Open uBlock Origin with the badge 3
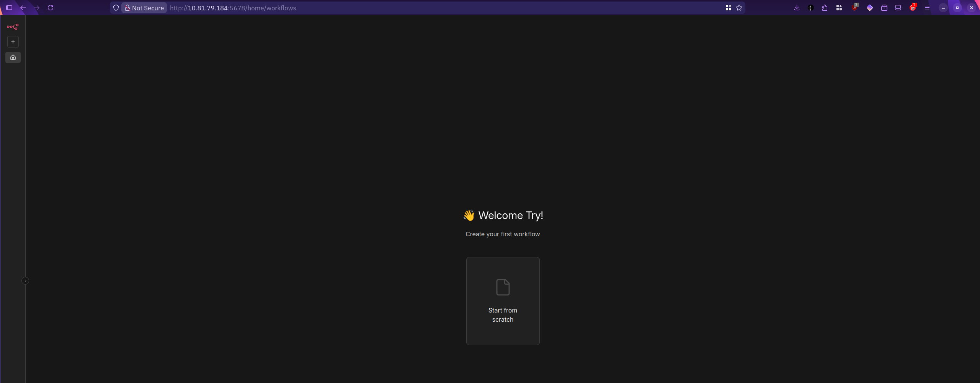980x383 pixels. click(x=854, y=8)
